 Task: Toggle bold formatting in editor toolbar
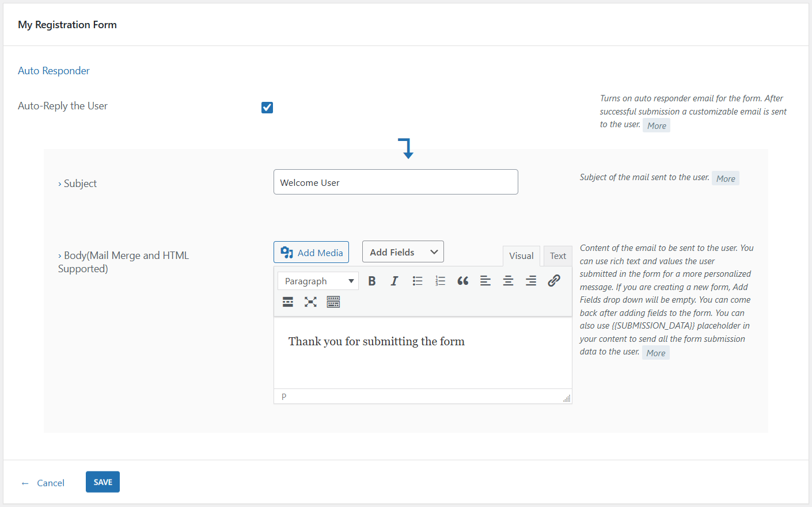tap(372, 281)
